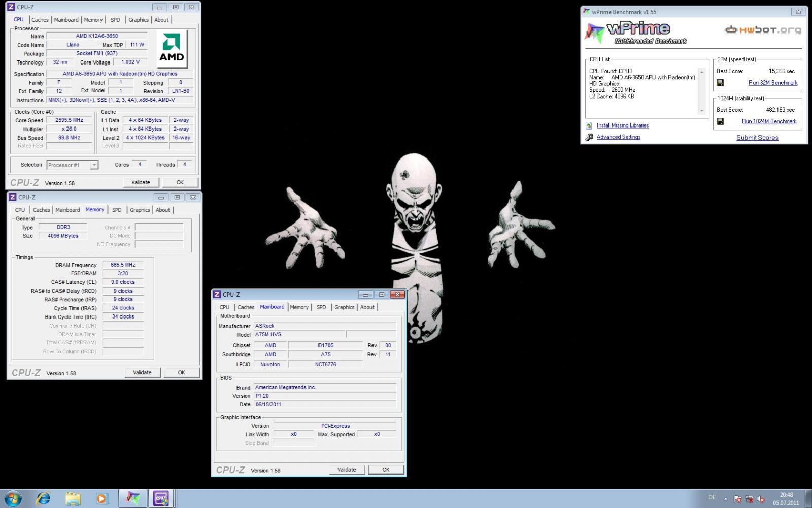Click Manufacturer ASRock field
Viewport: 812px width, 508px height.
point(325,326)
